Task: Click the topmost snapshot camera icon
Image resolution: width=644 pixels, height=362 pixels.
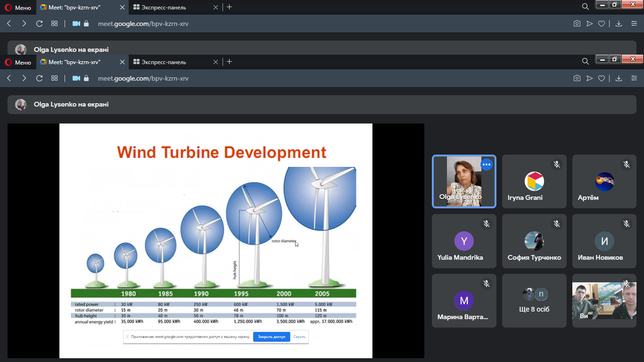Action: 577,24
